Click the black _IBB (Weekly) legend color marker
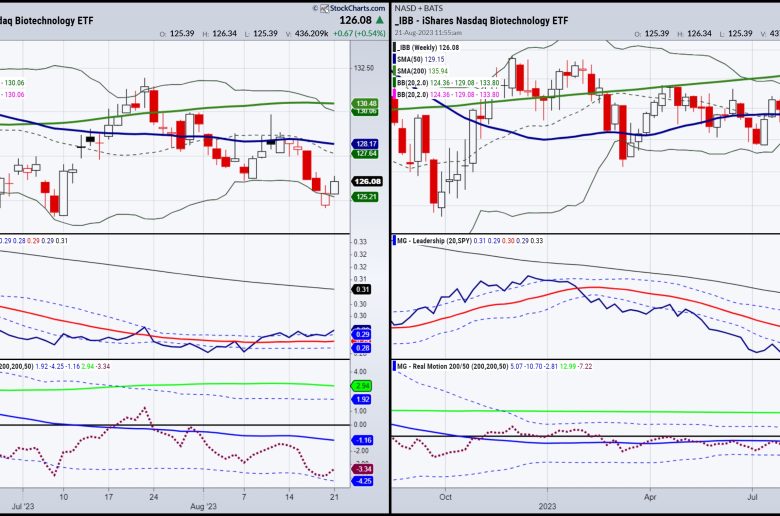The height and width of the screenshot is (516, 780). coord(395,47)
